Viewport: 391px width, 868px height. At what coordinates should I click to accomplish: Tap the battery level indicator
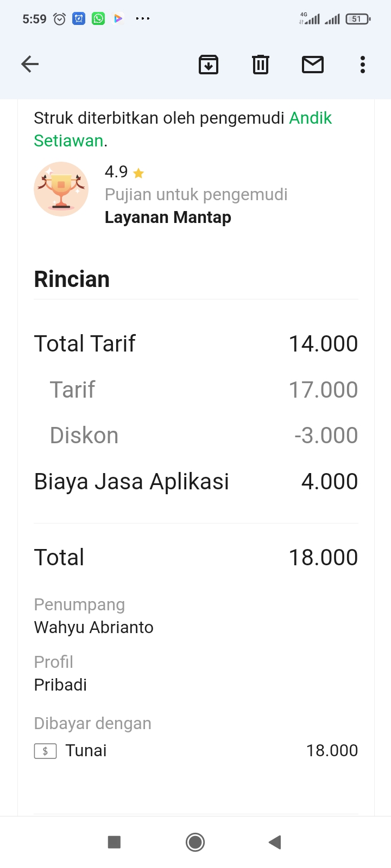(x=357, y=19)
